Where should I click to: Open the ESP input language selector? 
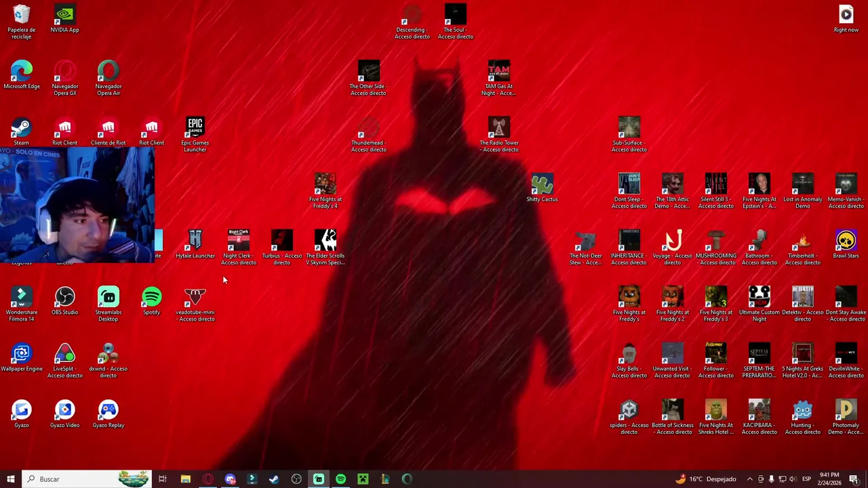pyautogui.click(x=806, y=479)
